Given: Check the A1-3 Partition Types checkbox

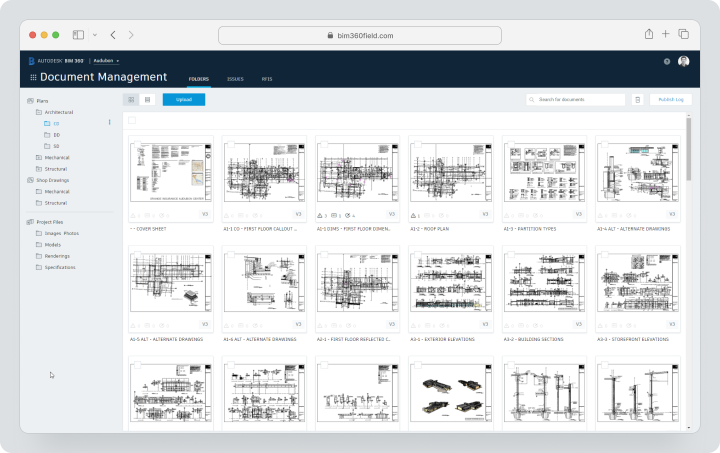Looking at the screenshot, I should point(511,145).
